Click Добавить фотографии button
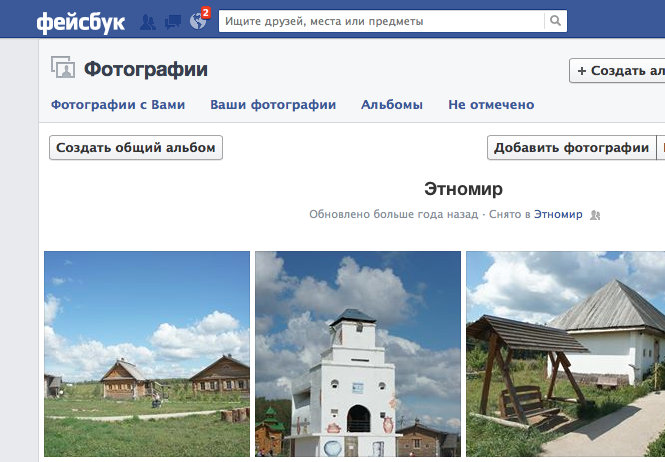 (571, 148)
